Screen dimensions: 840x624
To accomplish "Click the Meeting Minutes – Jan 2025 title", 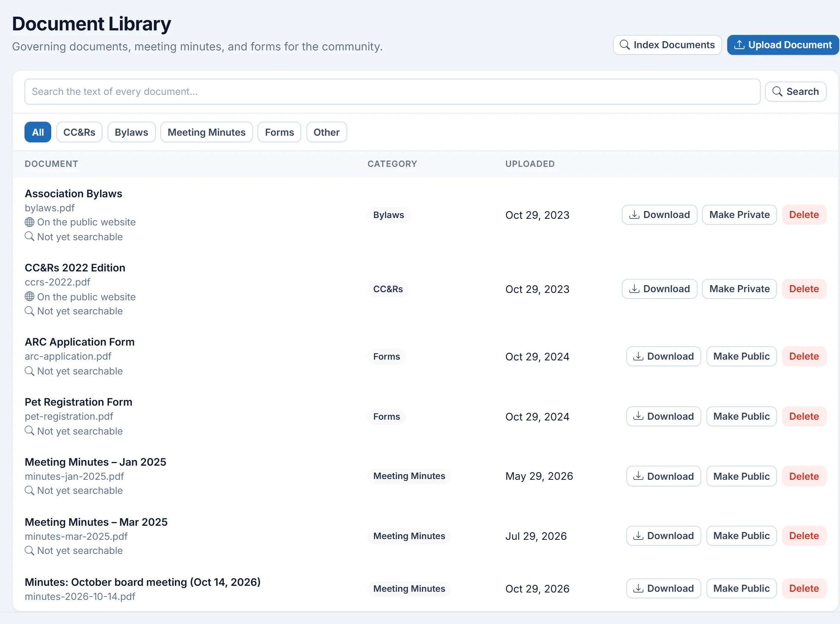I will pos(95,462).
